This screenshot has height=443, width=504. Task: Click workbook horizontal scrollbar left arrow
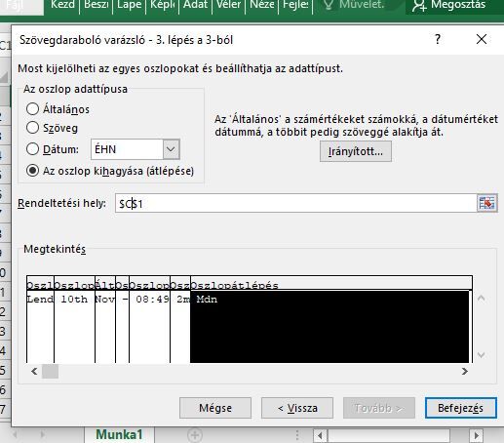(320, 435)
